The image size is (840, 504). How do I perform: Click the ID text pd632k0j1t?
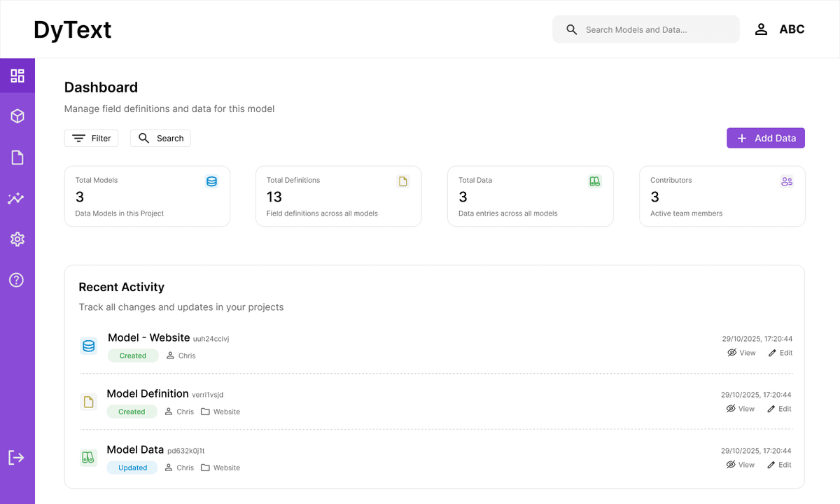[x=186, y=451]
